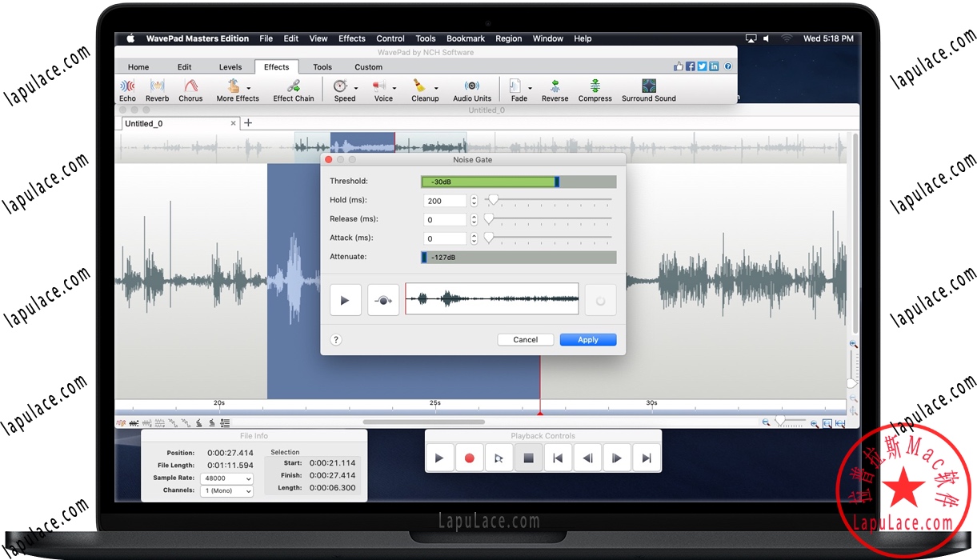The width and height of the screenshot is (977, 560).
Task: Launch the Cleanup tool
Action: (425, 90)
